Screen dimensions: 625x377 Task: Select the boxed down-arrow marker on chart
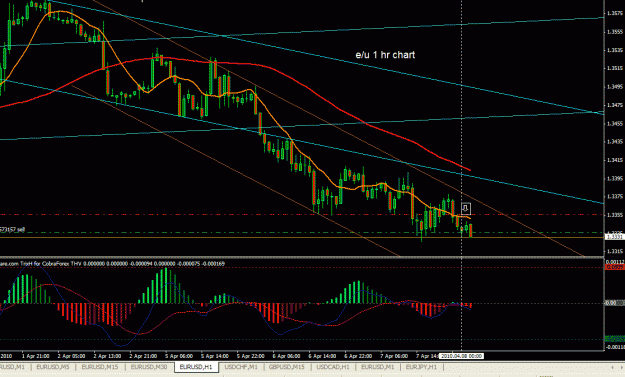click(x=466, y=208)
